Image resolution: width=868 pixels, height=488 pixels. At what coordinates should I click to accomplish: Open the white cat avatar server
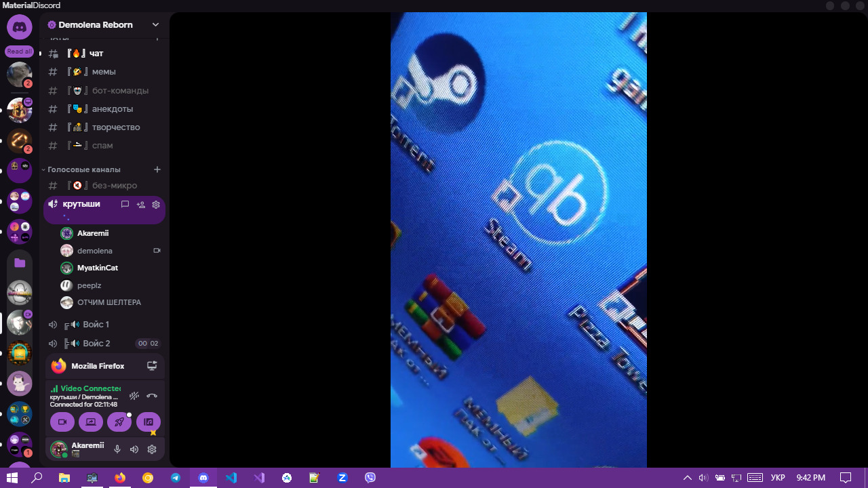[x=20, y=384]
